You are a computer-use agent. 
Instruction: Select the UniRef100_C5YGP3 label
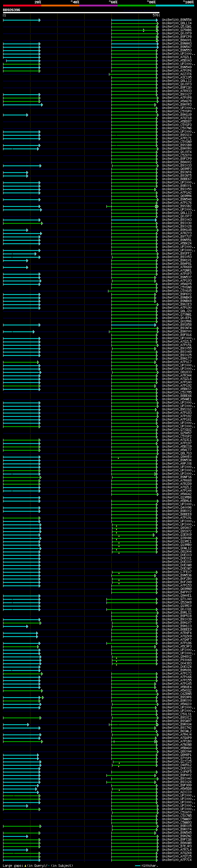(x=177, y=125)
